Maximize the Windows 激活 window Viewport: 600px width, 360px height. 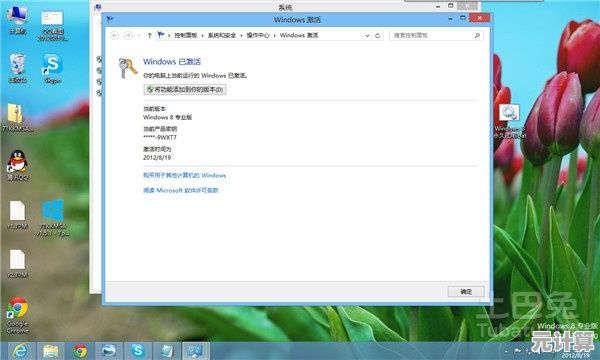click(463, 18)
